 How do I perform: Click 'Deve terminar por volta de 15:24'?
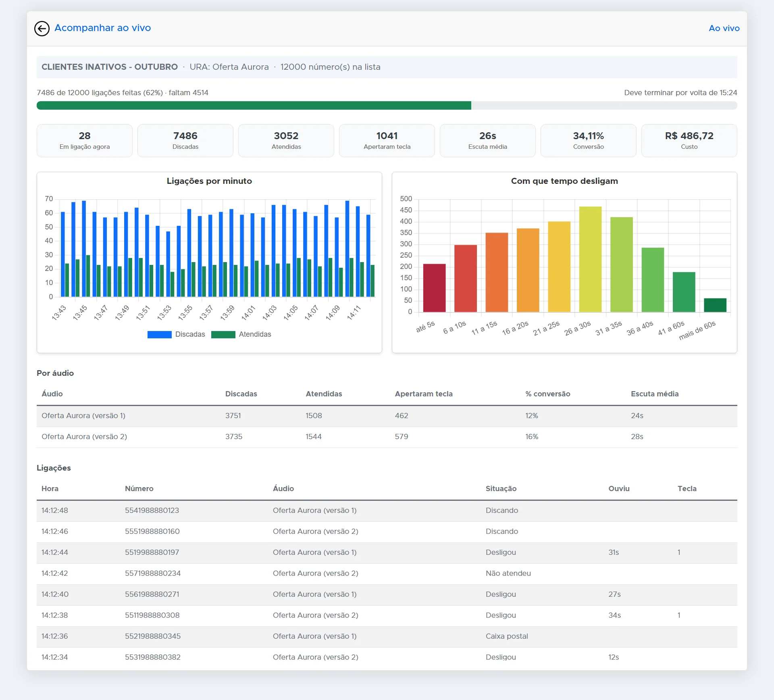click(680, 93)
